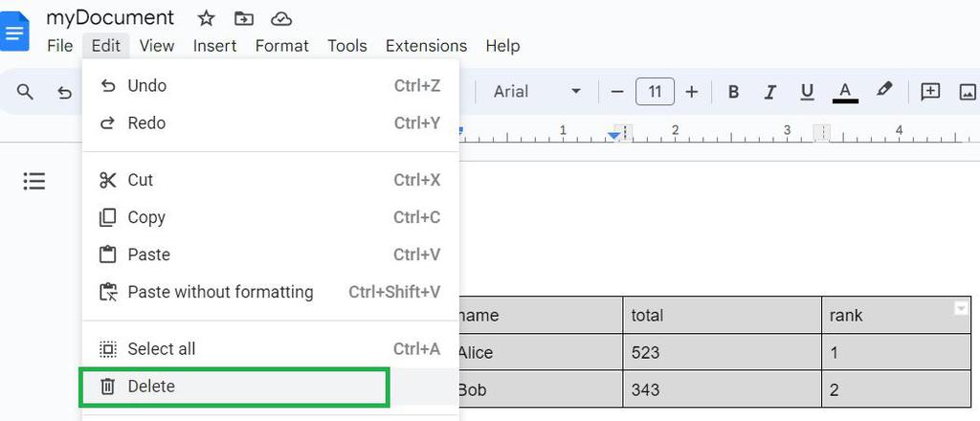Click the font size input field
Screen dimensions: 980x421
pos(655,92)
